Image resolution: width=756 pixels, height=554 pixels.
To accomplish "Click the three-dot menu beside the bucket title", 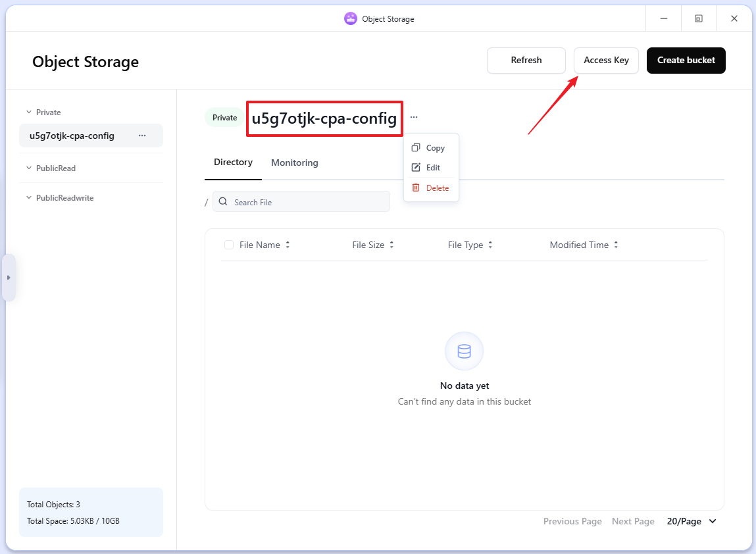I will pyautogui.click(x=414, y=118).
